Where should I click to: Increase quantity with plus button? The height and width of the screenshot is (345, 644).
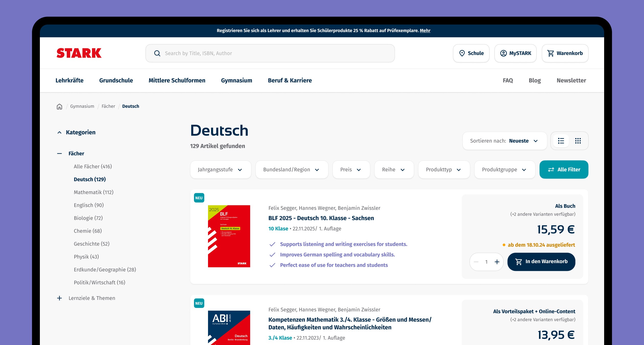pyautogui.click(x=497, y=262)
